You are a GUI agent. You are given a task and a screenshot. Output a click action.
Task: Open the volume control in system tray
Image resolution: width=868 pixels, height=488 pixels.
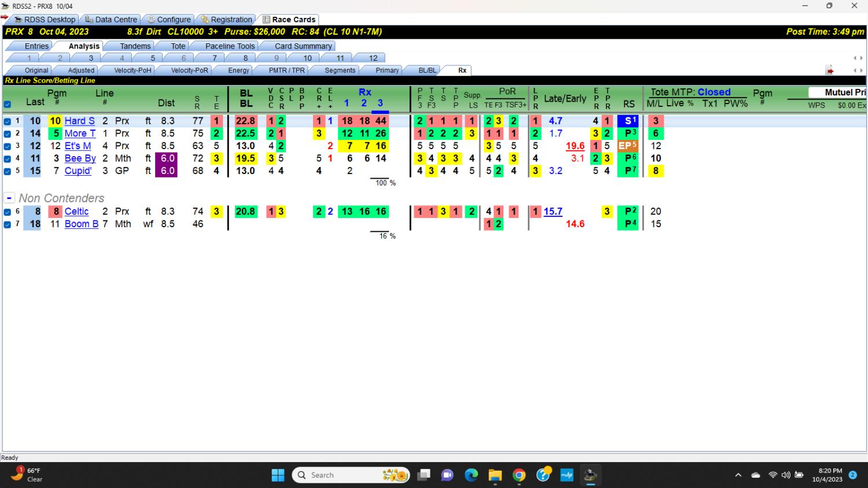click(x=786, y=475)
